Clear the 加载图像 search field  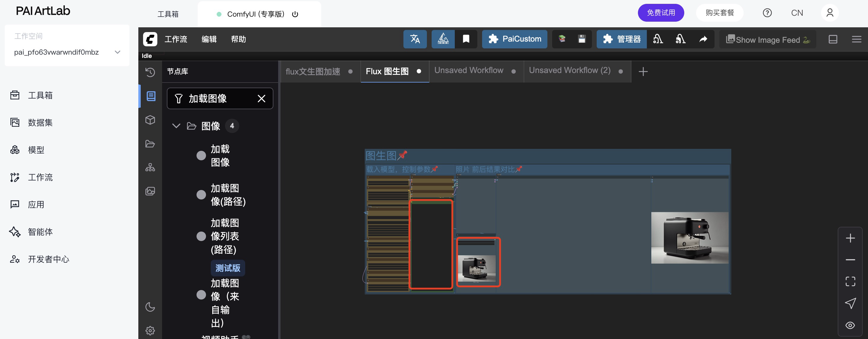[262, 98]
